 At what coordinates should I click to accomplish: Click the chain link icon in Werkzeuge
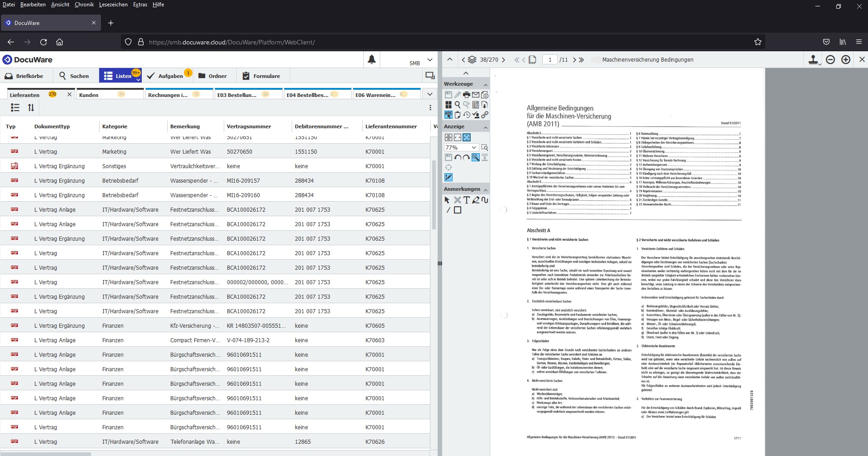pyautogui.click(x=484, y=115)
